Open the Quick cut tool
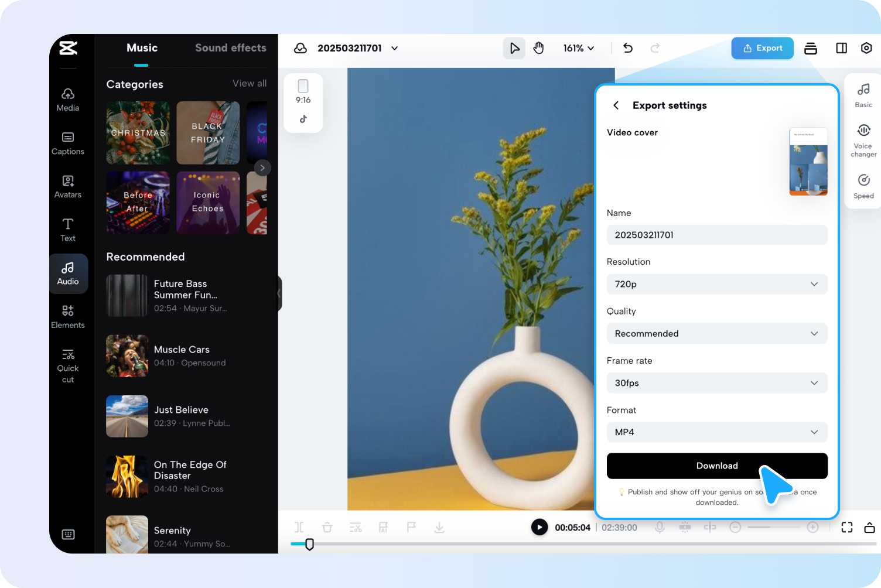Viewport: 881px width, 588px height. click(68, 366)
